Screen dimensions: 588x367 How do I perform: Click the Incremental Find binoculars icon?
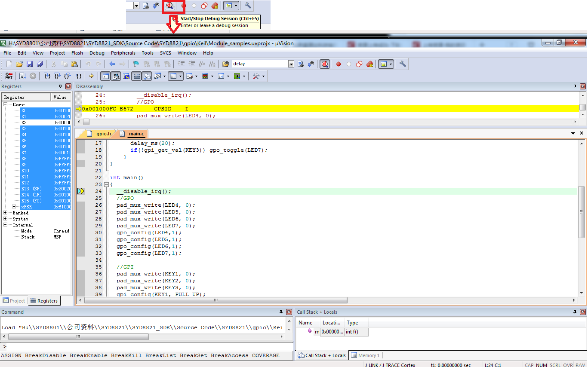pyautogui.click(x=311, y=64)
